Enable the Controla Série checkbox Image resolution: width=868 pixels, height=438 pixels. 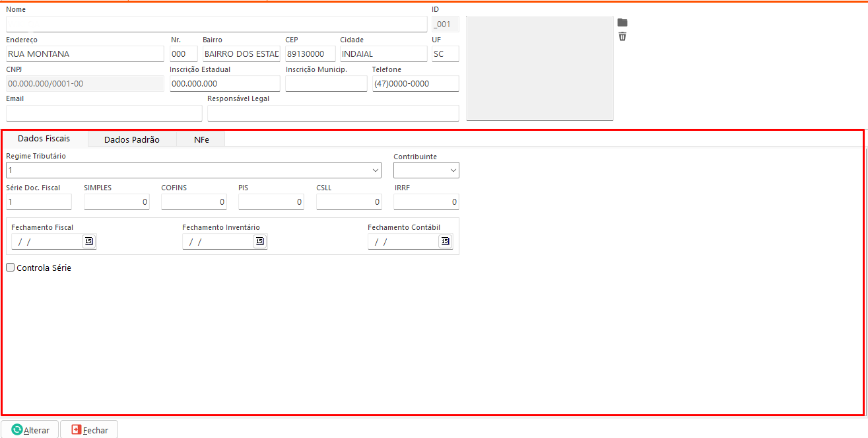coord(11,268)
